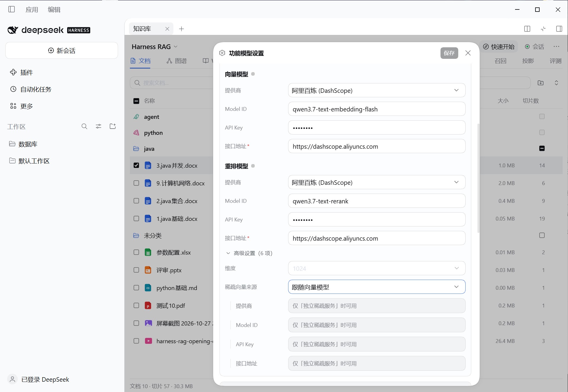This screenshot has width=568, height=392.
Task: Open split view layout icon
Action: pyautogui.click(x=527, y=29)
